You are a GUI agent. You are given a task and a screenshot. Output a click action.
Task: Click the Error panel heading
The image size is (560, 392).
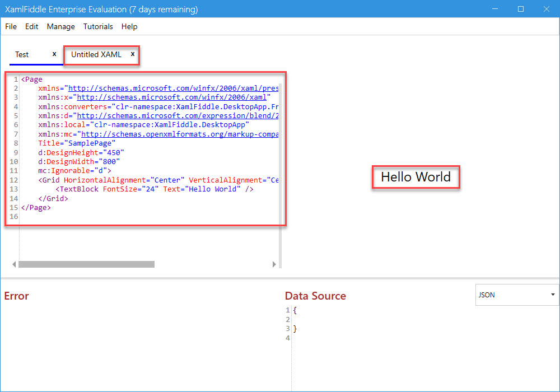tap(16, 296)
